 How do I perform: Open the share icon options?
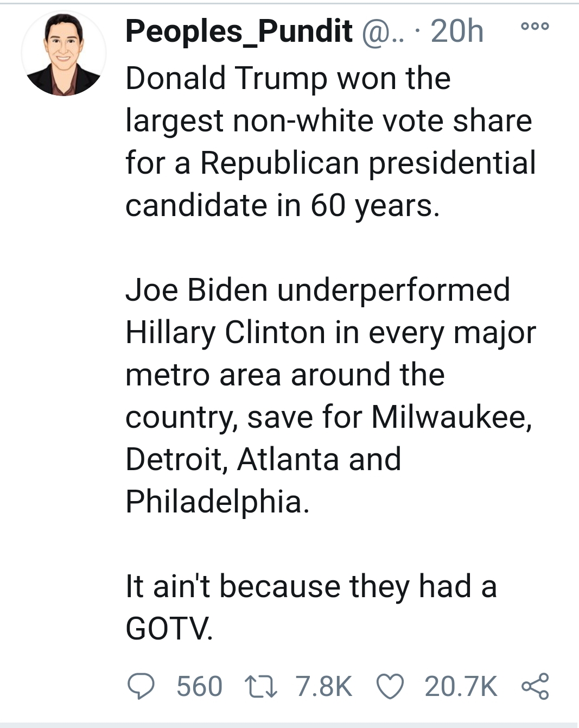535,686
